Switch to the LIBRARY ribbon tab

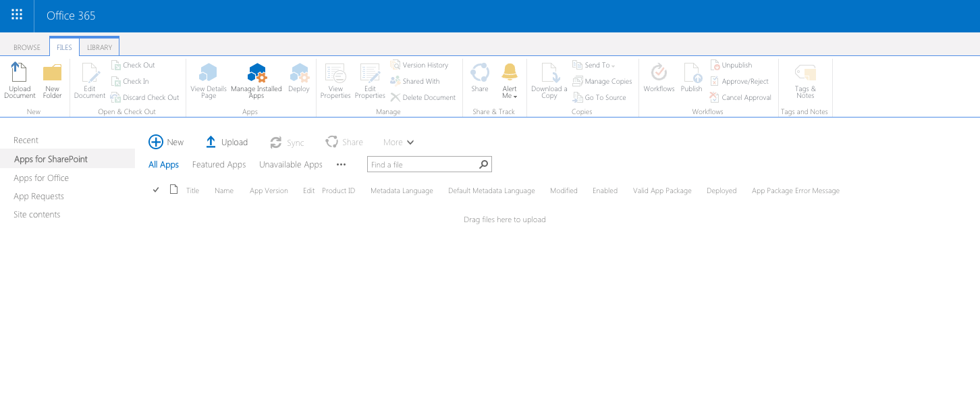99,47
